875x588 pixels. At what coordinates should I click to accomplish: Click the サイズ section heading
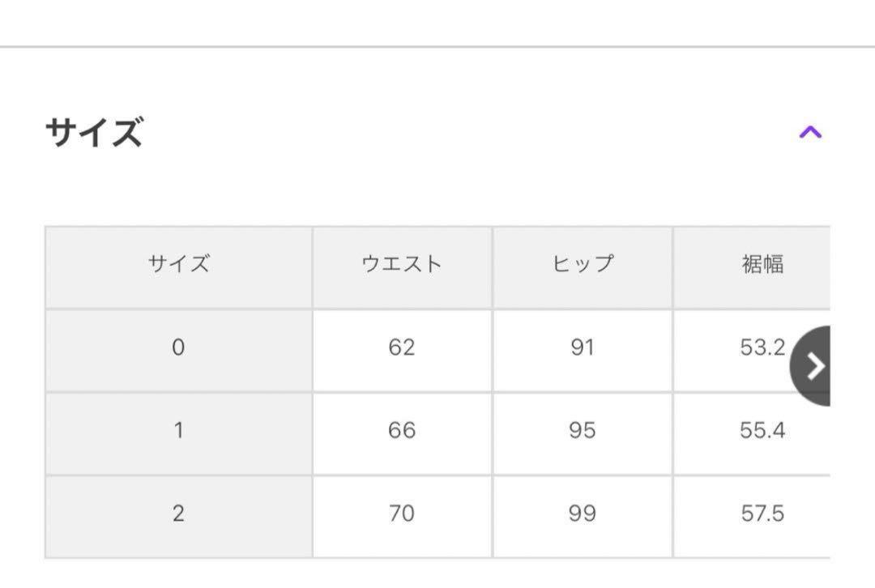(94, 132)
